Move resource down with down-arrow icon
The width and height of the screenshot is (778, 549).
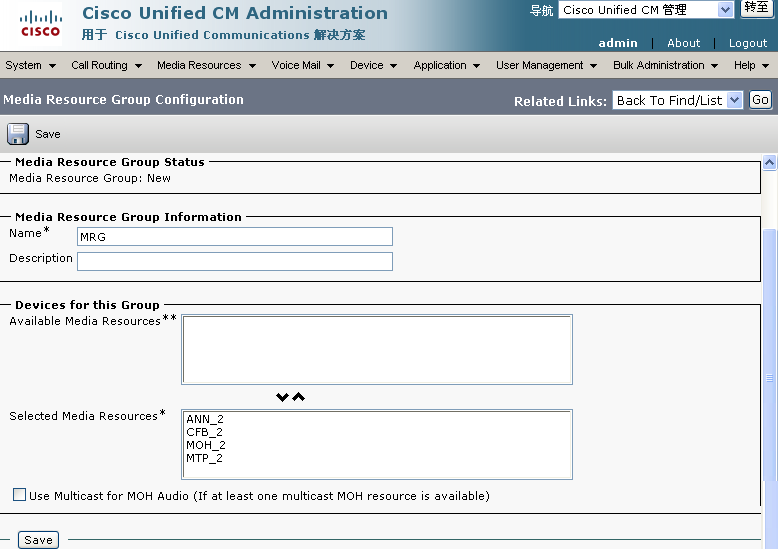[x=282, y=397]
